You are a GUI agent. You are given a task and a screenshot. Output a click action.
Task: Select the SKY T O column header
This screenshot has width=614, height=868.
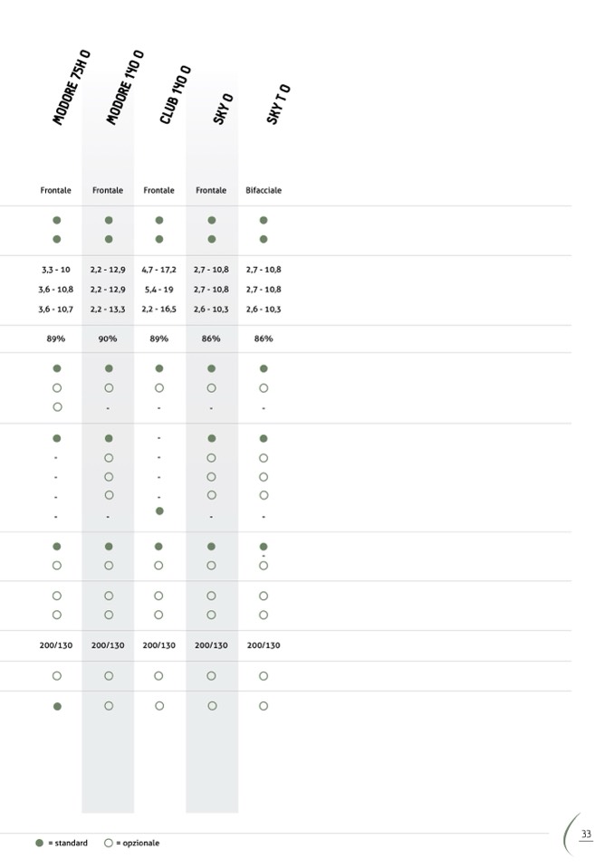(277, 104)
